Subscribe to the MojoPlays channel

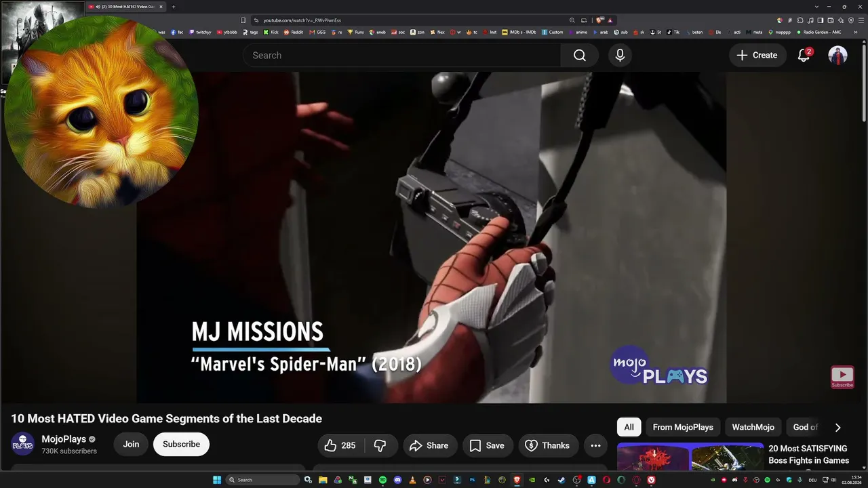pos(181,445)
